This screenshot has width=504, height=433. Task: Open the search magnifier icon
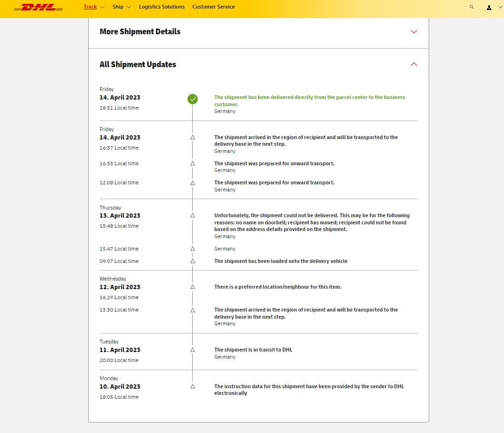tap(472, 7)
